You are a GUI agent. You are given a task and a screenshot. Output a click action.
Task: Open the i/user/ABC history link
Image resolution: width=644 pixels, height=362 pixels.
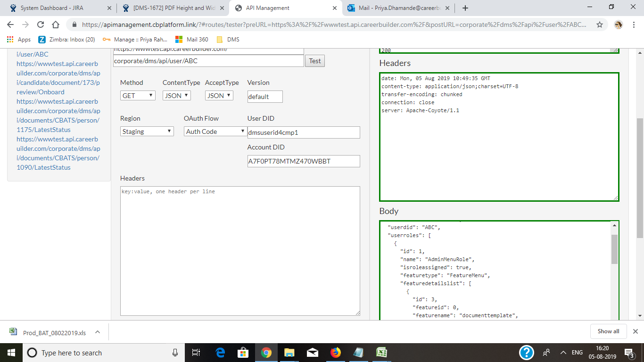point(33,54)
